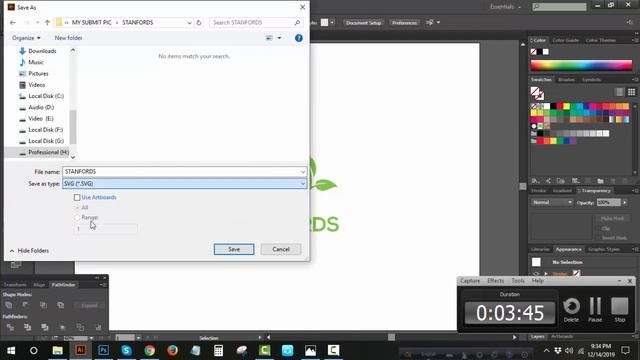Viewport: 640px width, 360px height.
Task: Open Skype from the taskbar
Action: click(x=126, y=350)
